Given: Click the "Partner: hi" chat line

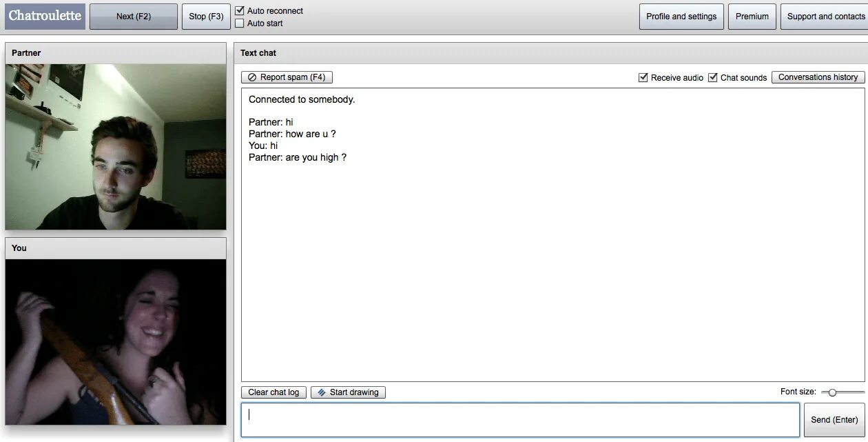Looking at the screenshot, I should pos(271,122).
